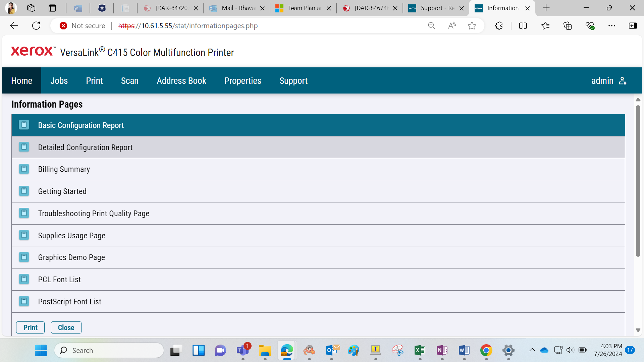
Task: Click the page vertical scrollbar down arrow
Action: point(638,330)
